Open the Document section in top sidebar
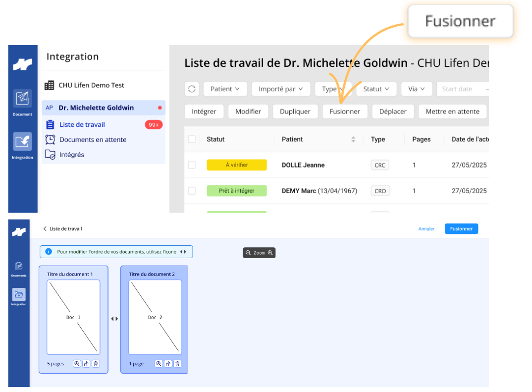Screen dimensions: 532x392 [x=22, y=102]
